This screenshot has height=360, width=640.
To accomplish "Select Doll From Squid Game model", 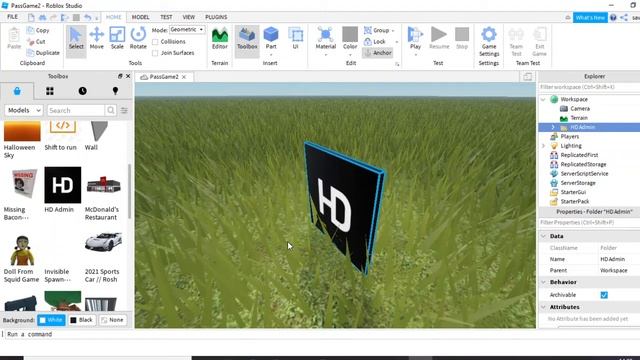I will pyautogui.click(x=22, y=250).
